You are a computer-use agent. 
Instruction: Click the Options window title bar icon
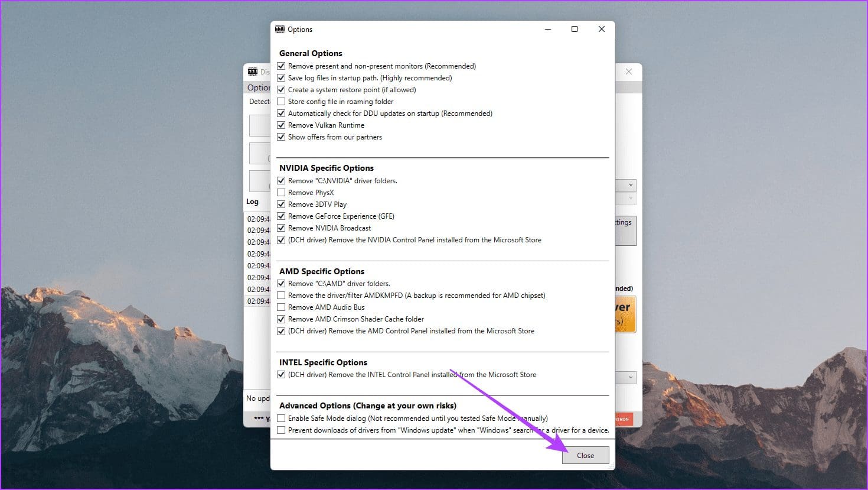[x=280, y=29]
